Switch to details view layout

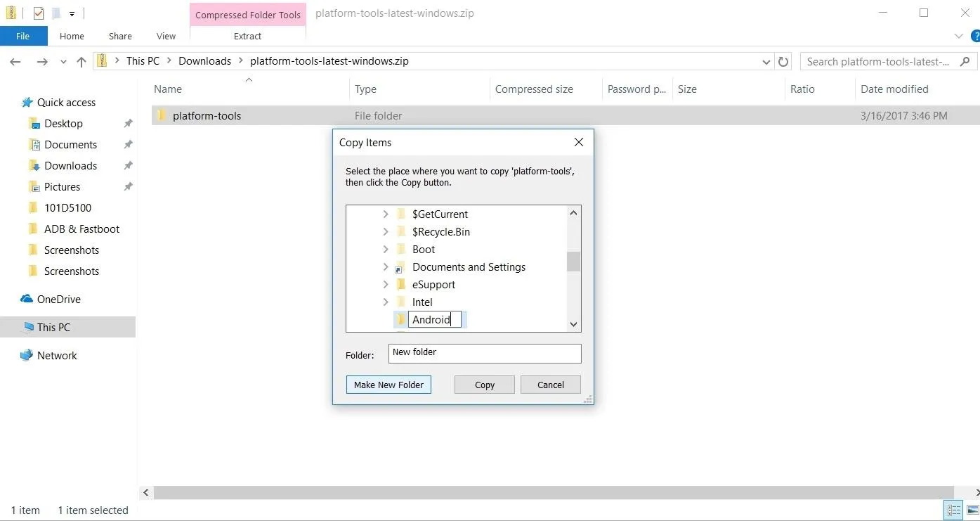pos(954,510)
